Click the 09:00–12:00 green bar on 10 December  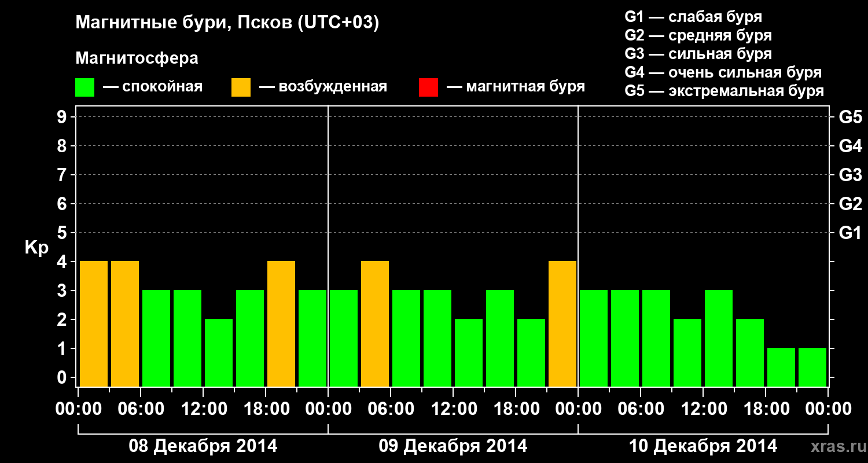click(687, 352)
